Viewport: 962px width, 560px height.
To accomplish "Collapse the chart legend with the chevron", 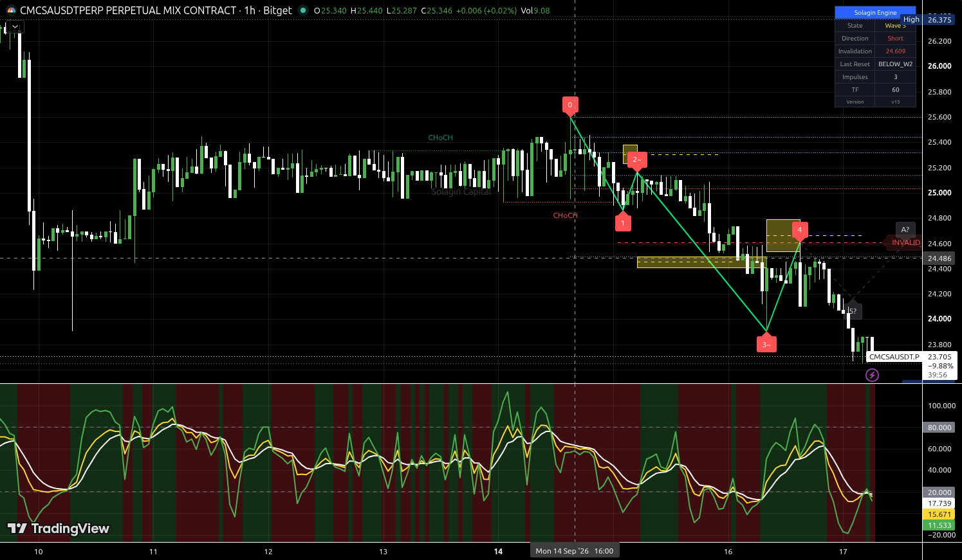I will [x=15, y=27].
